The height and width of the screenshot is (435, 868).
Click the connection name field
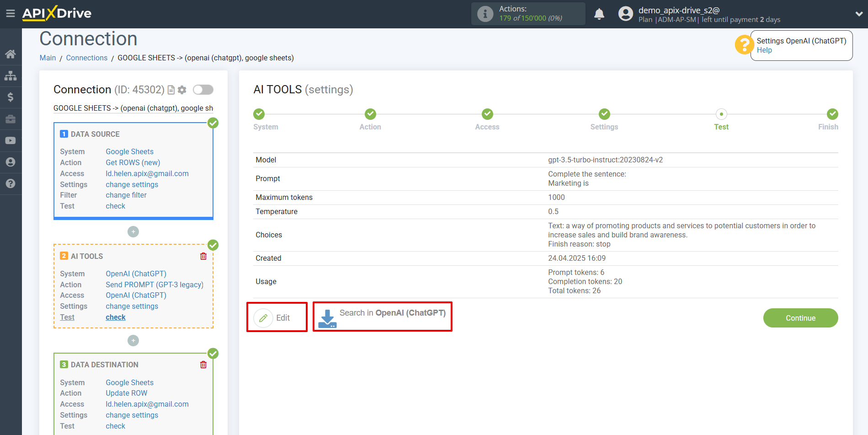pos(133,108)
